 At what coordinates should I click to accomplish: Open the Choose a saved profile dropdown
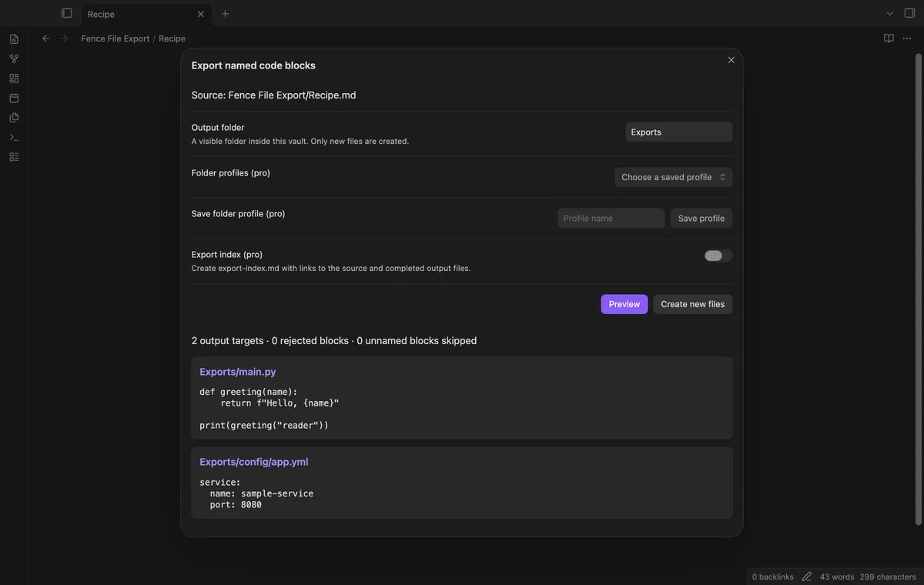(x=673, y=177)
